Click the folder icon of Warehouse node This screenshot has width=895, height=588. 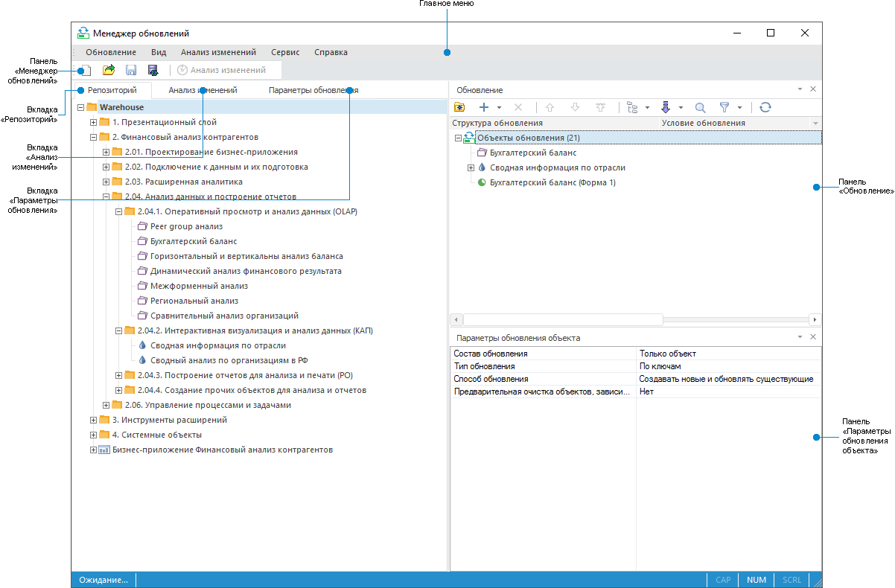92,107
